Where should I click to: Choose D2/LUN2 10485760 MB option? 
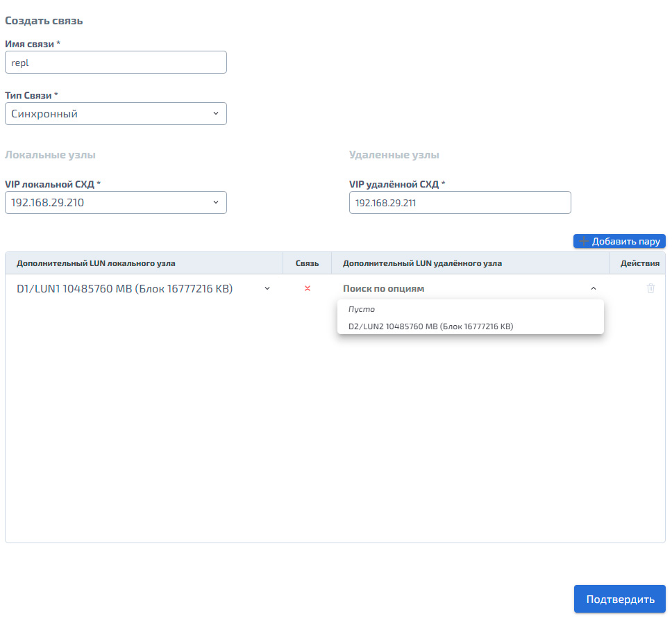tap(471, 326)
